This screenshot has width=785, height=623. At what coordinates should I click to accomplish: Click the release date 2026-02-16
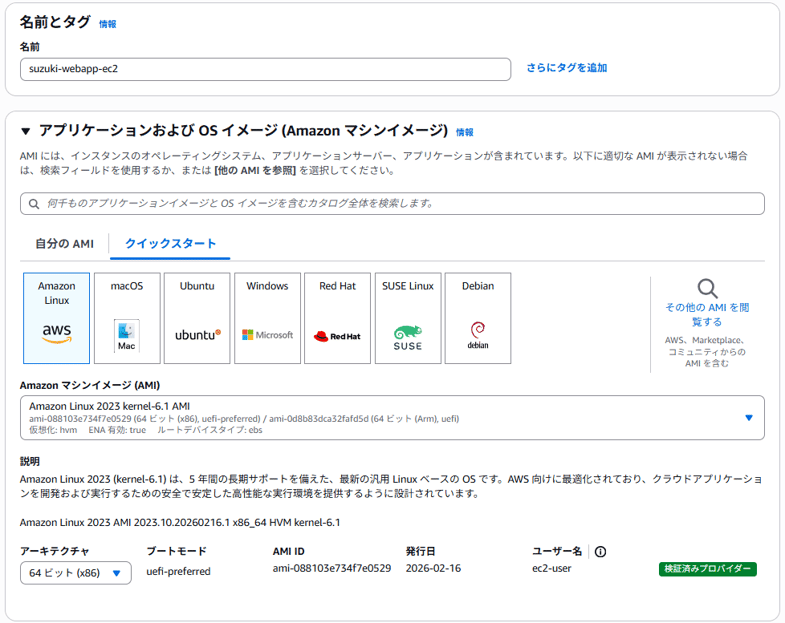433,568
